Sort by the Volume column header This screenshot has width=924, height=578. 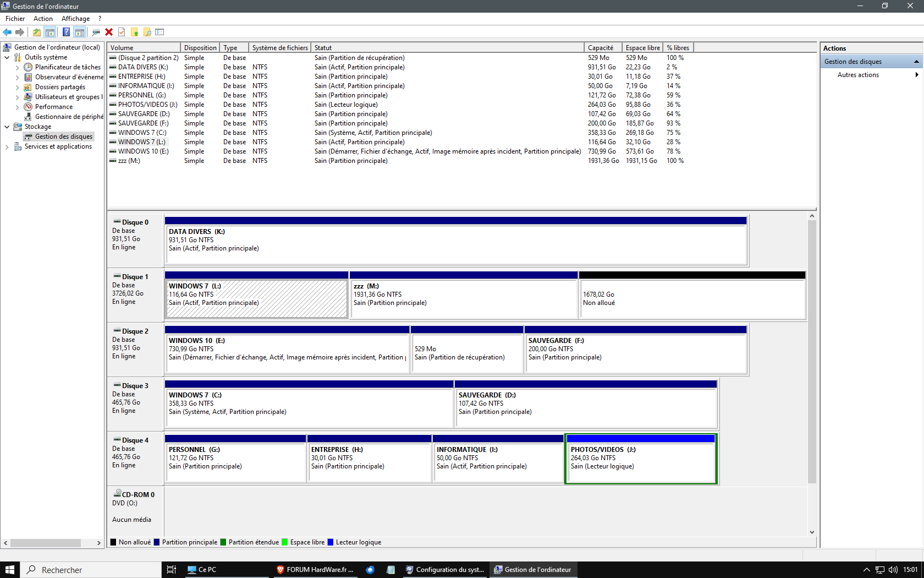(144, 48)
